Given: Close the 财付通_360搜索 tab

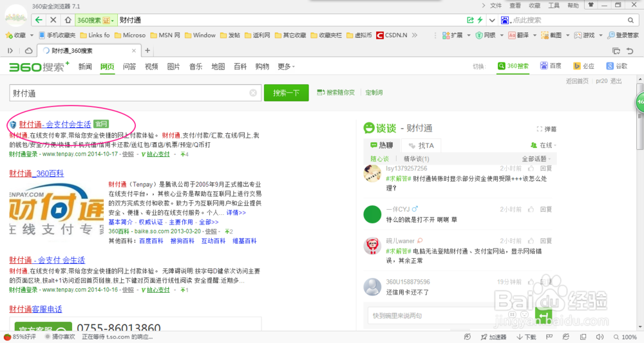Looking at the screenshot, I should click(134, 50).
